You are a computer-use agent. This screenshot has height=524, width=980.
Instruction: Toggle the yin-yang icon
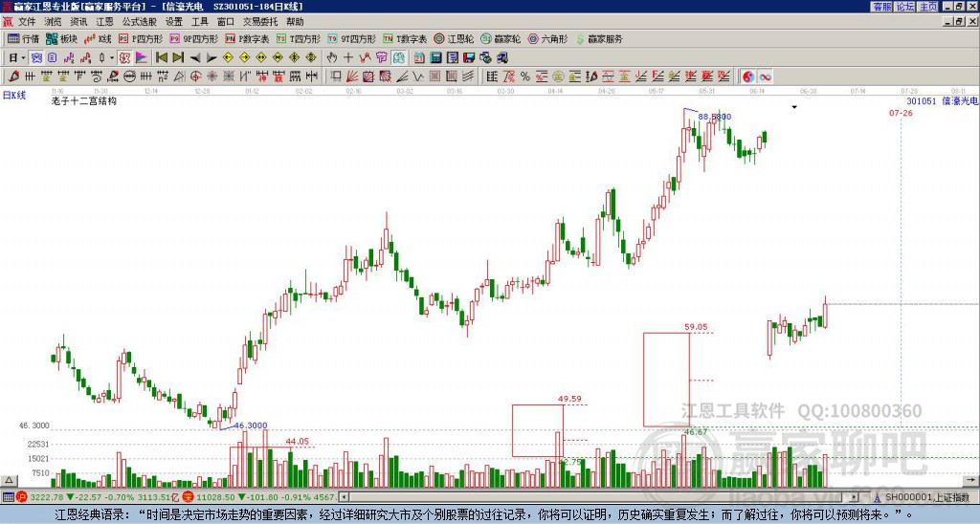[747, 76]
